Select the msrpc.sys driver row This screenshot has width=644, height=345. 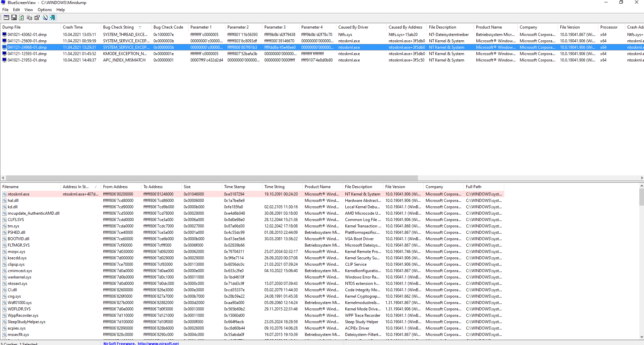pos(252,252)
